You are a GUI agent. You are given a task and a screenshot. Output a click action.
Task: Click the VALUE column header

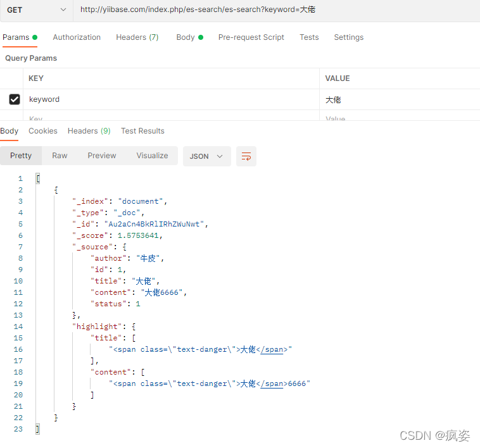[x=338, y=78]
